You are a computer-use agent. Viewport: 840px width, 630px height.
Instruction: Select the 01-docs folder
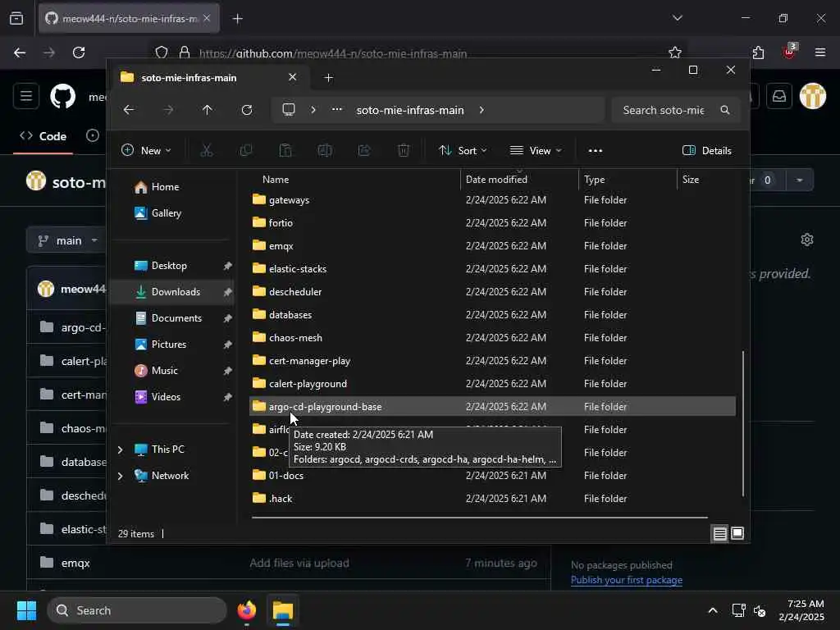pos(492,475)
